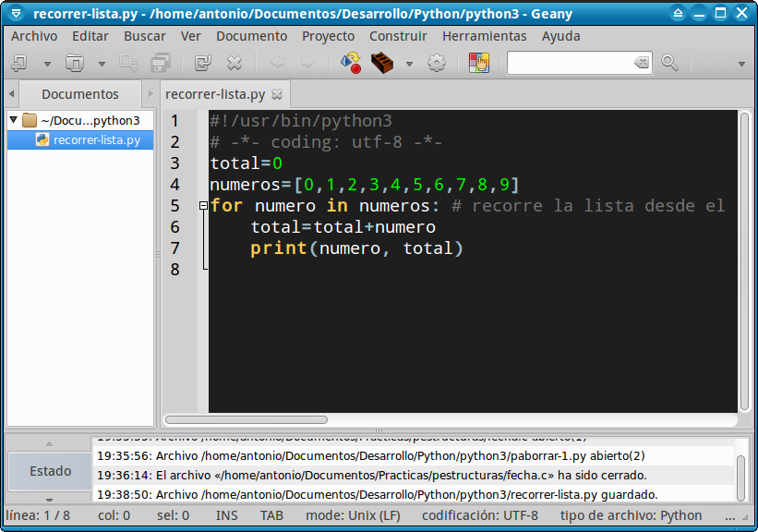
Task: Clear the search field with its eraser icon
Action: point(642,63)
